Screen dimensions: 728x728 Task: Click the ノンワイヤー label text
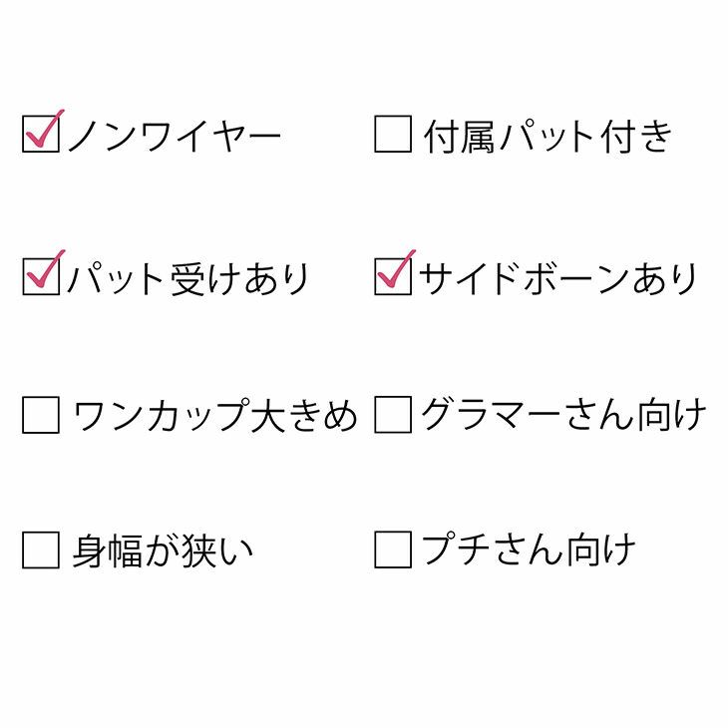pos(176,137)
